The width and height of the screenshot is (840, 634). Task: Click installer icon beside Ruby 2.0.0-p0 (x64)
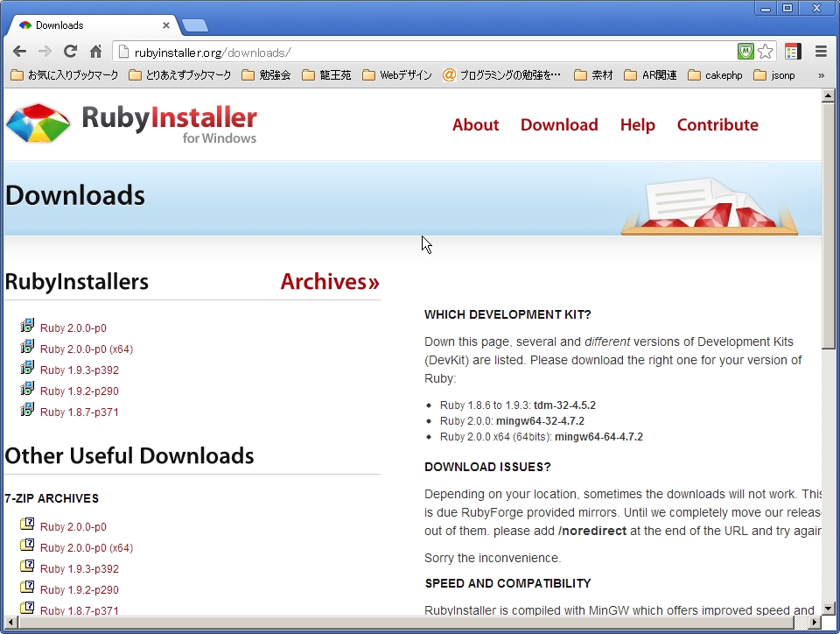click(27, 347)
